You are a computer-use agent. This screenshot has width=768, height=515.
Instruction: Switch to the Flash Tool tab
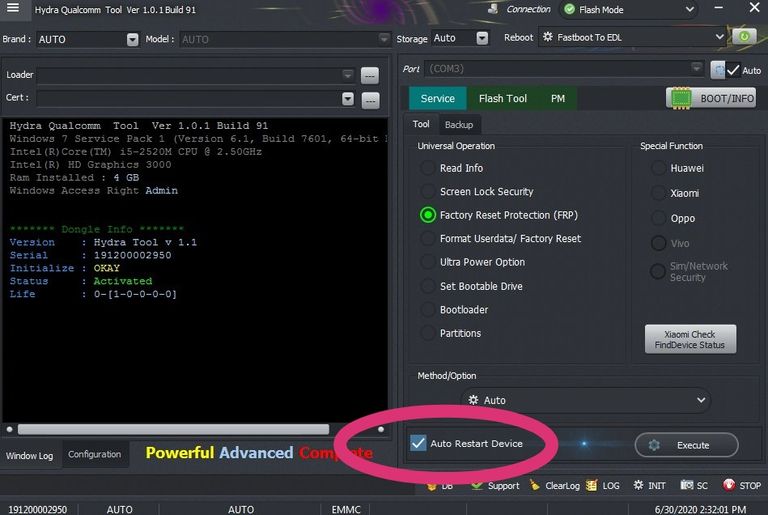[x=503, y=98]
